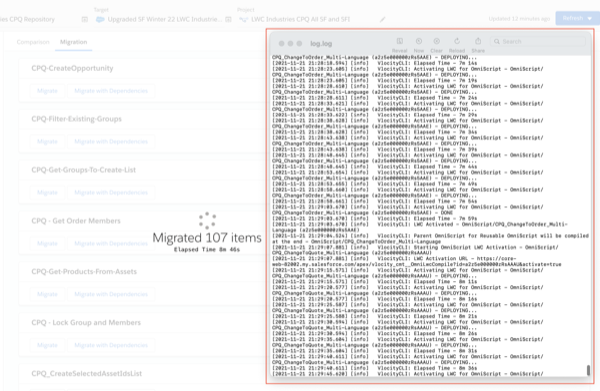Viewport: 600px width, 391px height.
Task: Clear the log using the Clear icon
Action: coord(436,41)
